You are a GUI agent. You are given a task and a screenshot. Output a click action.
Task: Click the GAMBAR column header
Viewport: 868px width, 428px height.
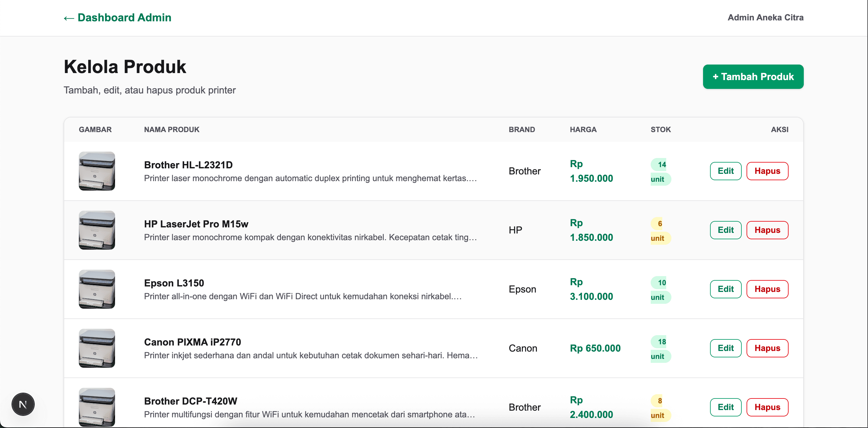(x=95, y=129)
